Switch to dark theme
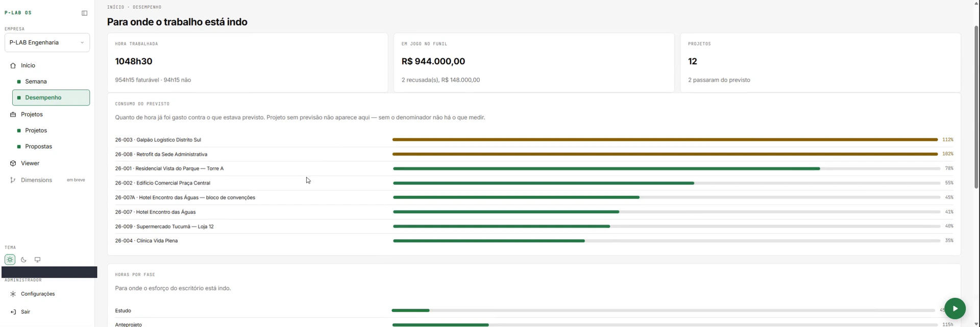The image size is (980, 327). click(x=23, y=260)
